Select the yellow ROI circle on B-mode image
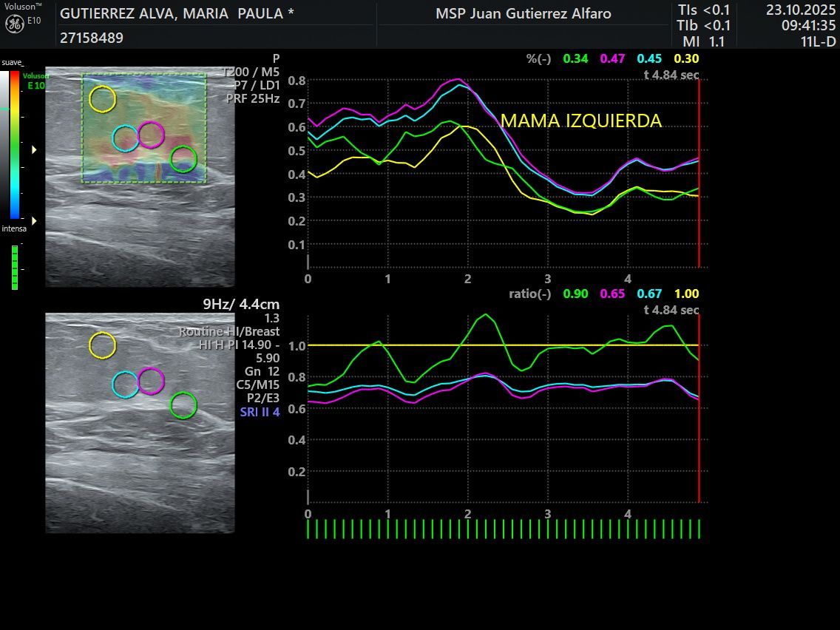This screenshot has width=840, height=630. pyautogui.click(x=102, y=345)
